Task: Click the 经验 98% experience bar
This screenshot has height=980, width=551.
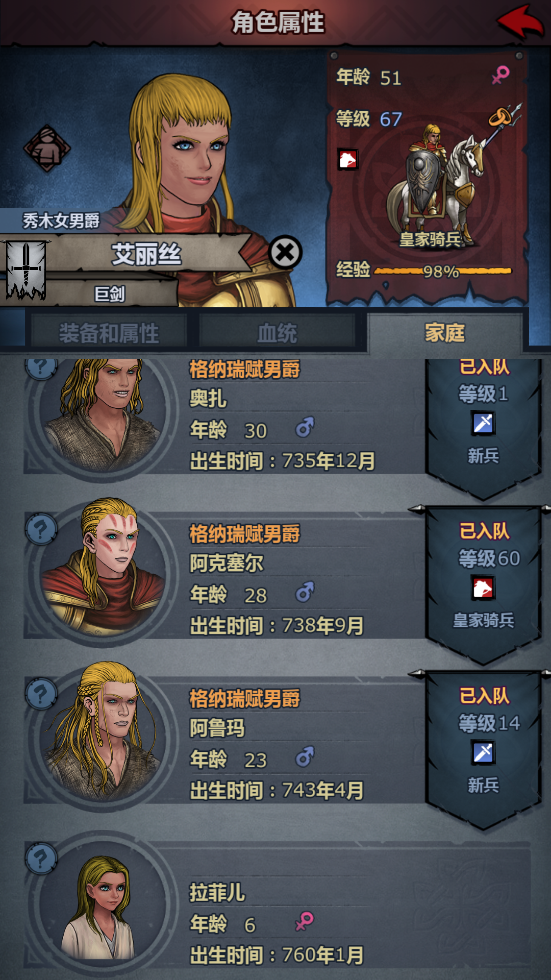Action: click(x=443, y=271)
